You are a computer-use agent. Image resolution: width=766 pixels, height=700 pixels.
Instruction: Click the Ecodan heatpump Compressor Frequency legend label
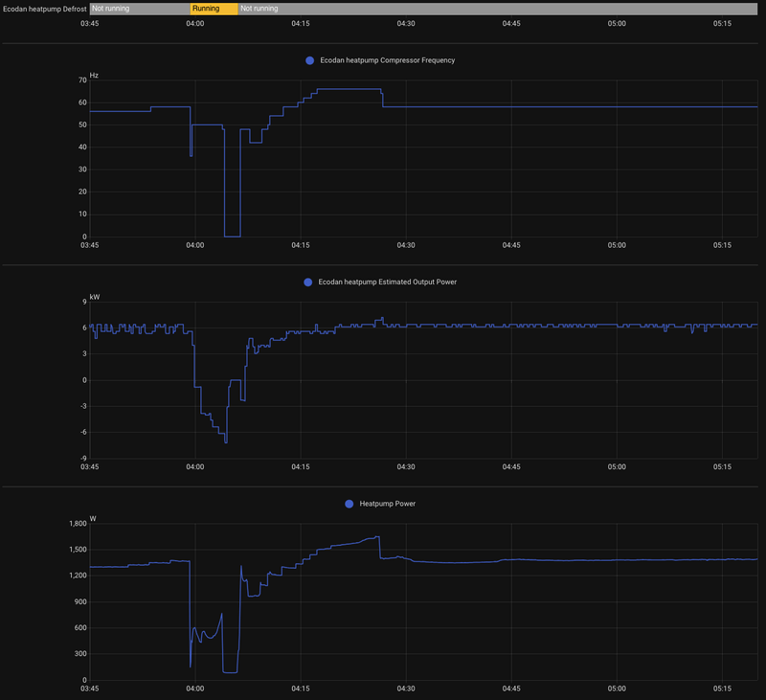click(x=388, y=60)
